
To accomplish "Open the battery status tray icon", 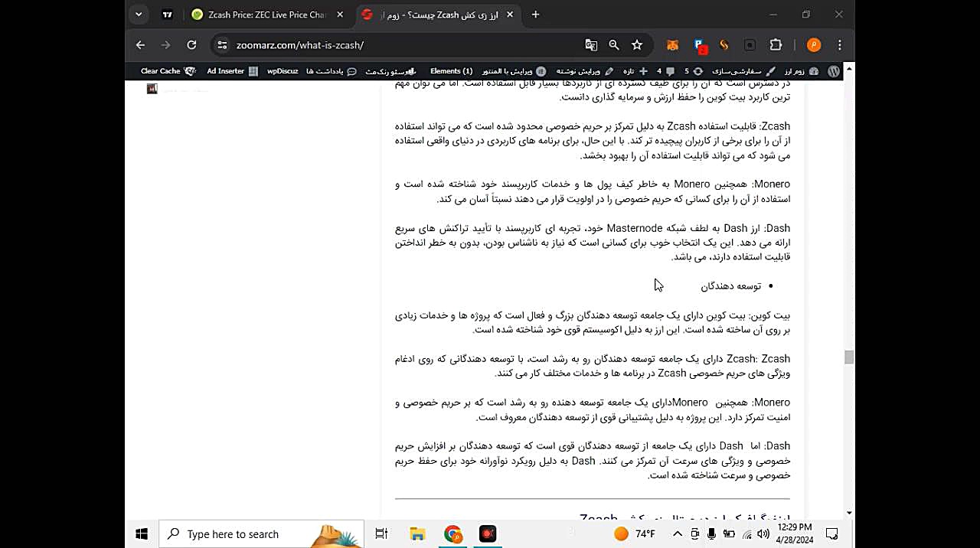I will tap(730, 534).
